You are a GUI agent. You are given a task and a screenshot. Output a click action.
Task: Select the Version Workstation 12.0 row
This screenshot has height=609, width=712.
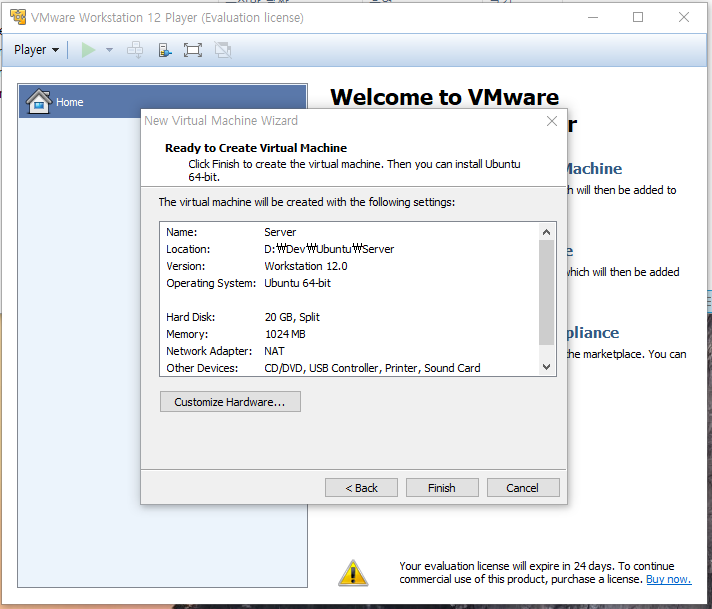coord(350,266)
